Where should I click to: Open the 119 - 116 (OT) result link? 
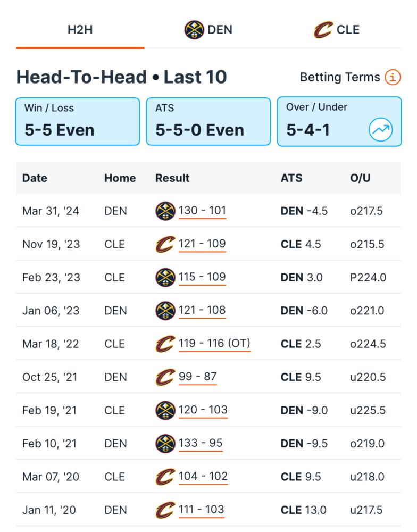point(214,344)
